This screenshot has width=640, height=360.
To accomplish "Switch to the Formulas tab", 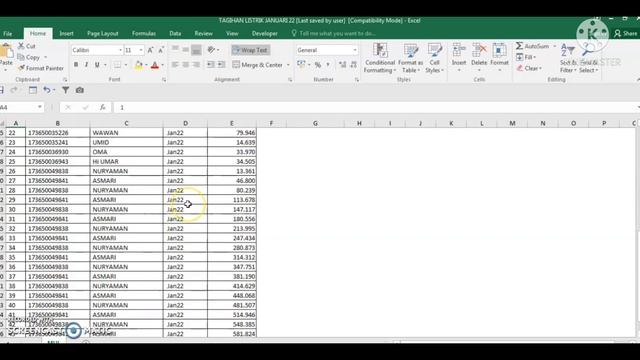I will pos(144,33).
